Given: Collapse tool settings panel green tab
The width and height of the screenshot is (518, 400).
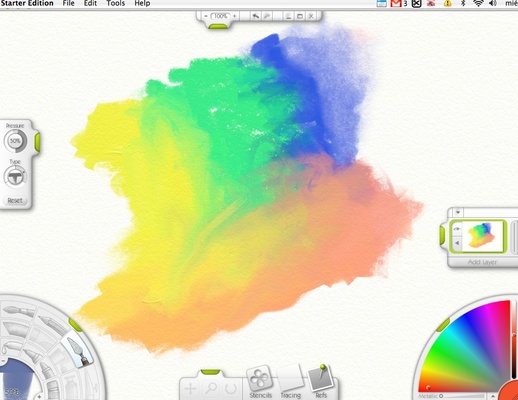Looking at the screenshot, I should 37,141.
